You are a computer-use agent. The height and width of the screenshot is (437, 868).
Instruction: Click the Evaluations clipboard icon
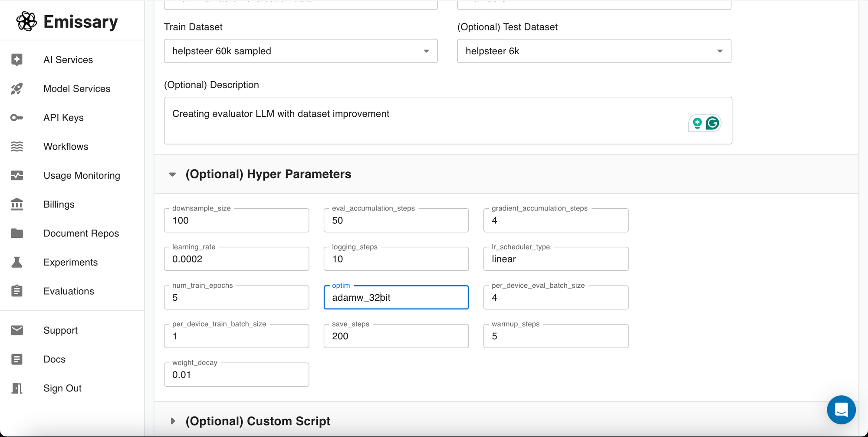click(17, 291)
